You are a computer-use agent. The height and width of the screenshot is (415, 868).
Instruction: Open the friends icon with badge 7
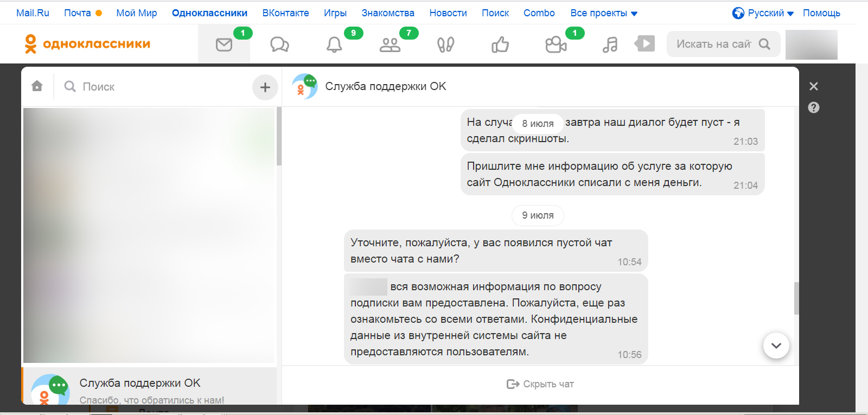(x=390, y=44)
